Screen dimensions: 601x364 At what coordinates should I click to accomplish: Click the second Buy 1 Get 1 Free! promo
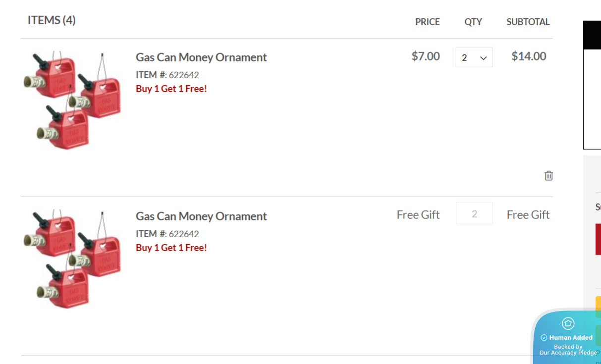coord(171,248)
